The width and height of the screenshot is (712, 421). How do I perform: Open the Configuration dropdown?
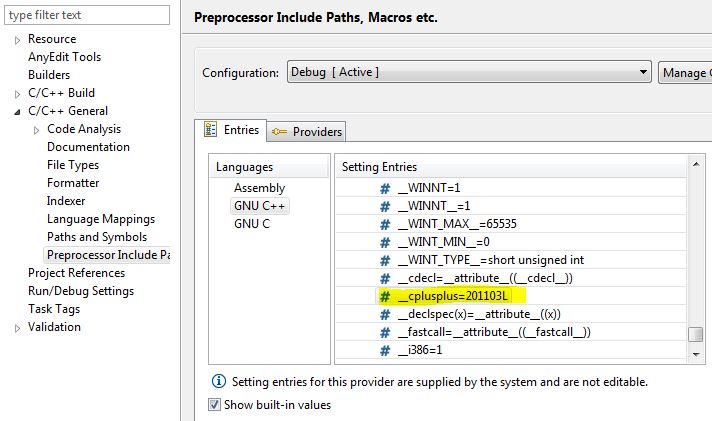coord(643,72)
